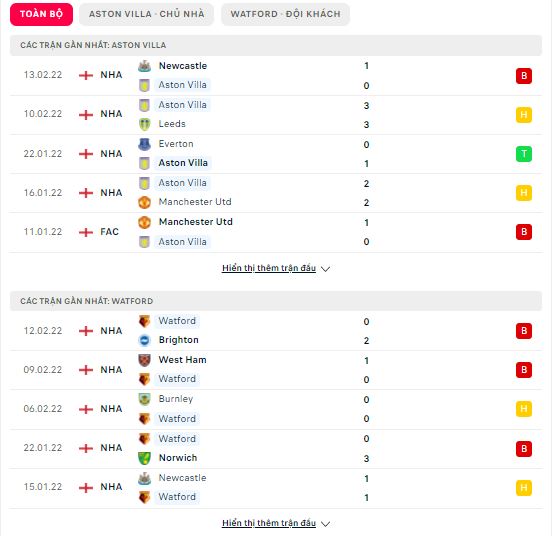
Task: Open the Watford vs Norwich match row
Action: tap(276, 449)
